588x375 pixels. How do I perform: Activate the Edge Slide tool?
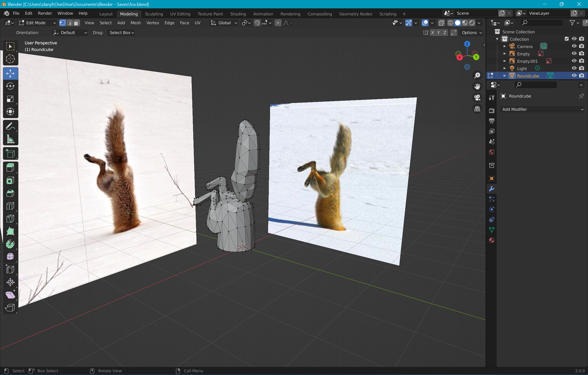[x=10, y=269]
